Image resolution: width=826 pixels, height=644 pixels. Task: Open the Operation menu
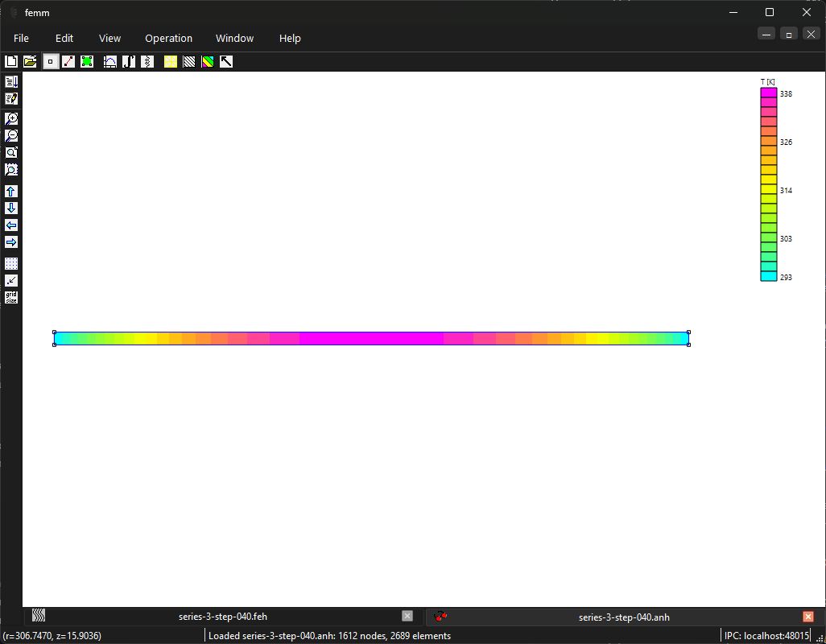pyautogui.click(x=168, y=39)
